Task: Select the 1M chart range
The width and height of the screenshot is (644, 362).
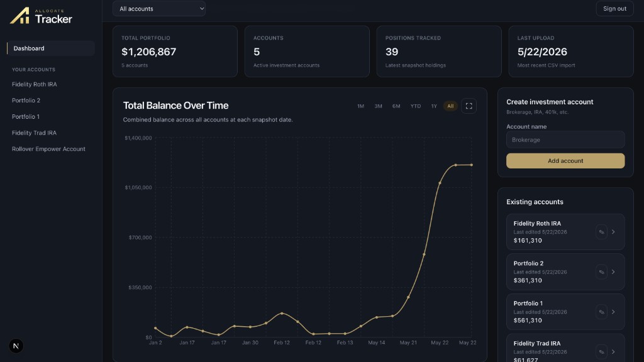Action: tap(360, 106)
